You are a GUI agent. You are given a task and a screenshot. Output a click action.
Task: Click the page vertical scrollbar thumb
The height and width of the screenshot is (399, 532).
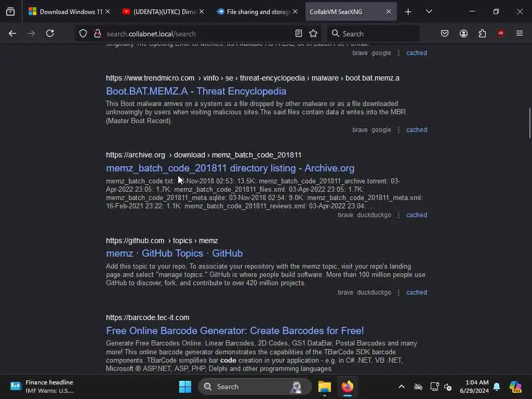coord(529,123)
